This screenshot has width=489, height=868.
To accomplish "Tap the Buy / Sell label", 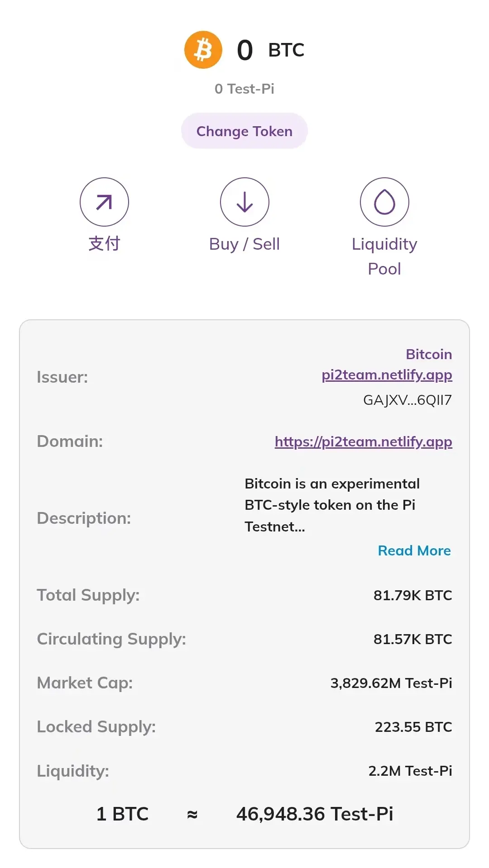I will tap(244, 244).
